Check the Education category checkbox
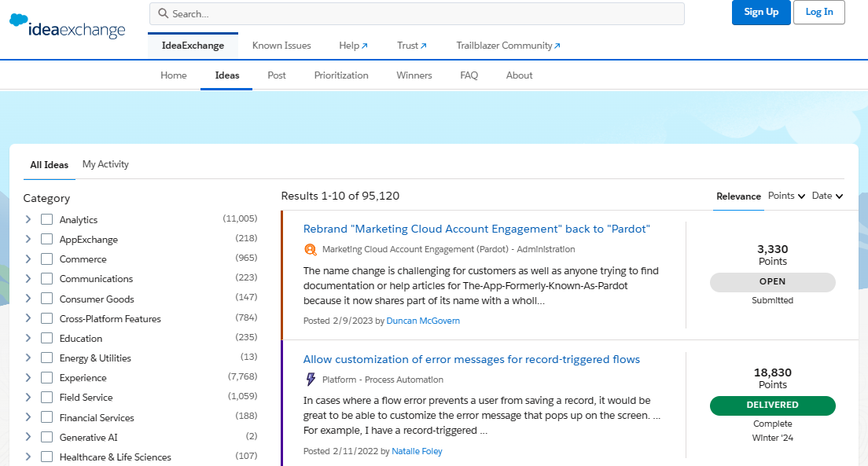Viewport: 868px width, 466px height. point(46,338)
